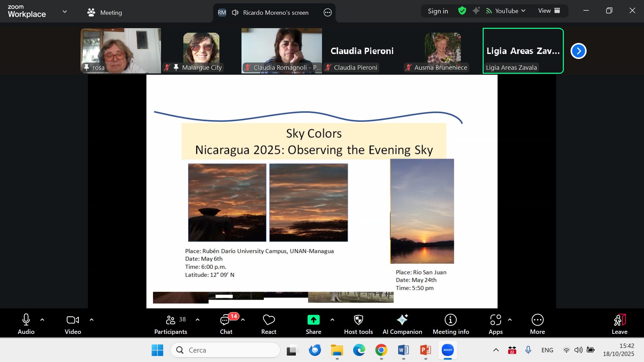Click the Sign in button
The width and height of the screenshot is (644, 362).
tap(438, 11)
